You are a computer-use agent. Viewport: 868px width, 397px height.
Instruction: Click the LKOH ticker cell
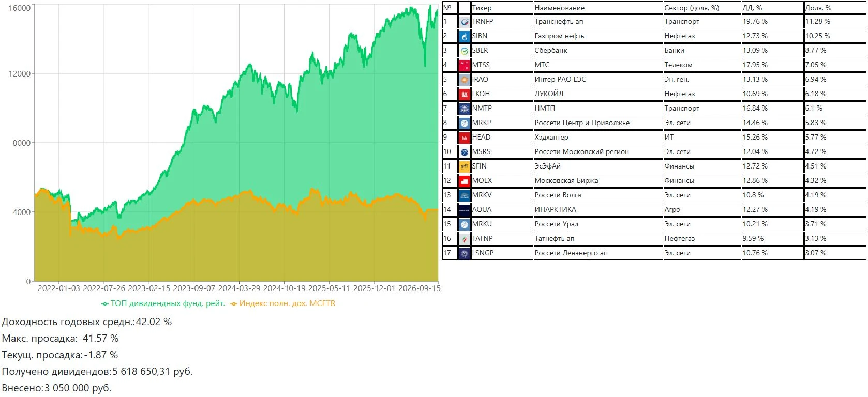click(502, 94)
